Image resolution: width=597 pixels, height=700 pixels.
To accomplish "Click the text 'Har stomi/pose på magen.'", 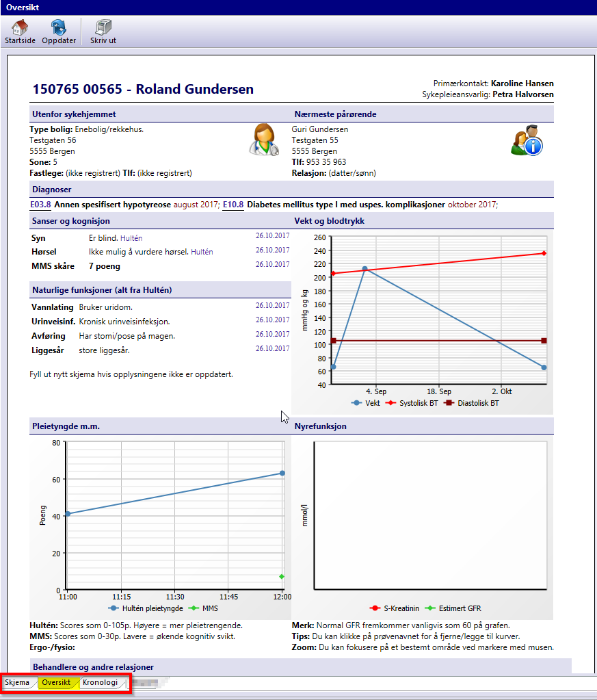I will [x=127, y=336].
